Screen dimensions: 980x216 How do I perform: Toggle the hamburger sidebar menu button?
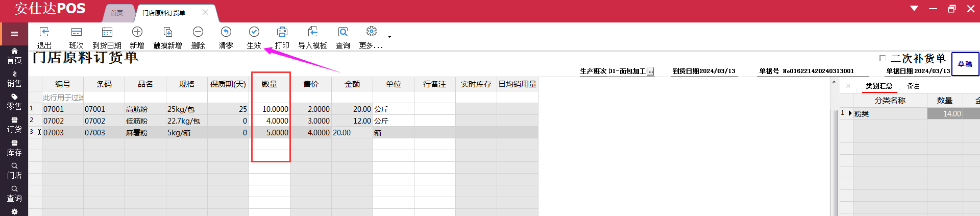(14, 34)
